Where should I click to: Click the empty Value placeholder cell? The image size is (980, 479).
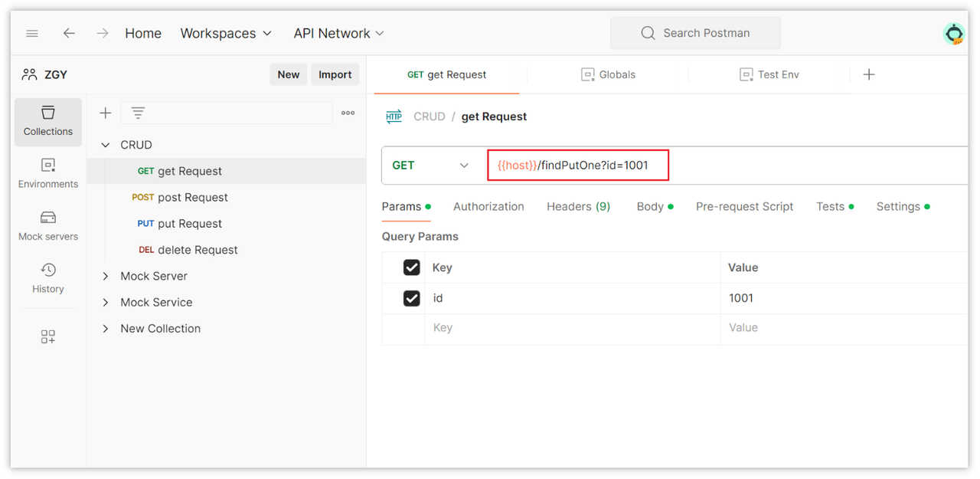click(844, 328)
